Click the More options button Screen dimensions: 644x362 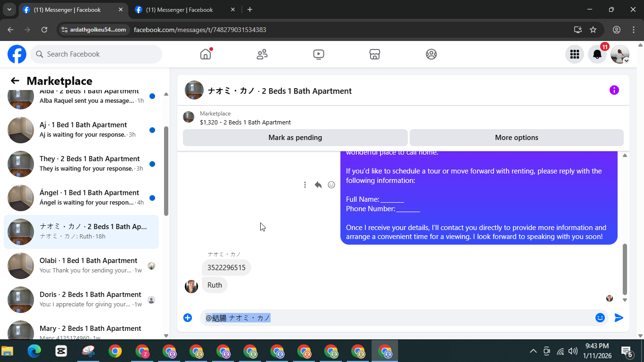(x=517, y=138)
